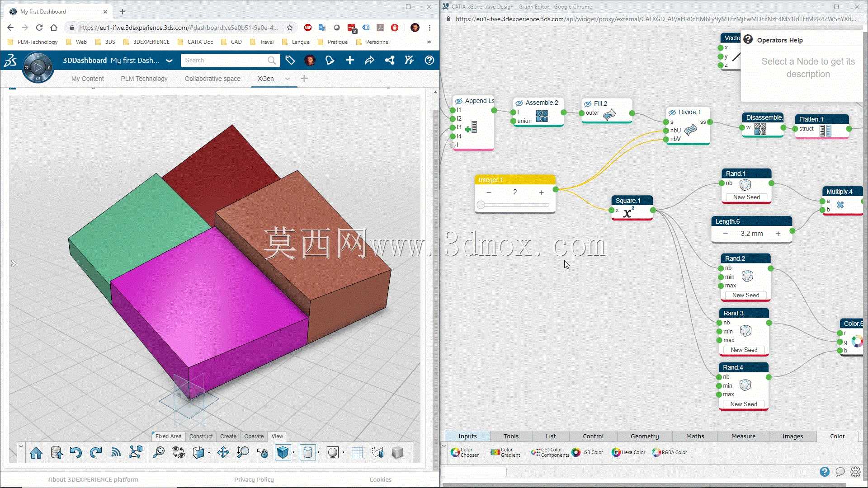The image size is (868, 488).
Task: Open the chat bubble icon in Graph Editor
Action: click(x=840, y=472)
